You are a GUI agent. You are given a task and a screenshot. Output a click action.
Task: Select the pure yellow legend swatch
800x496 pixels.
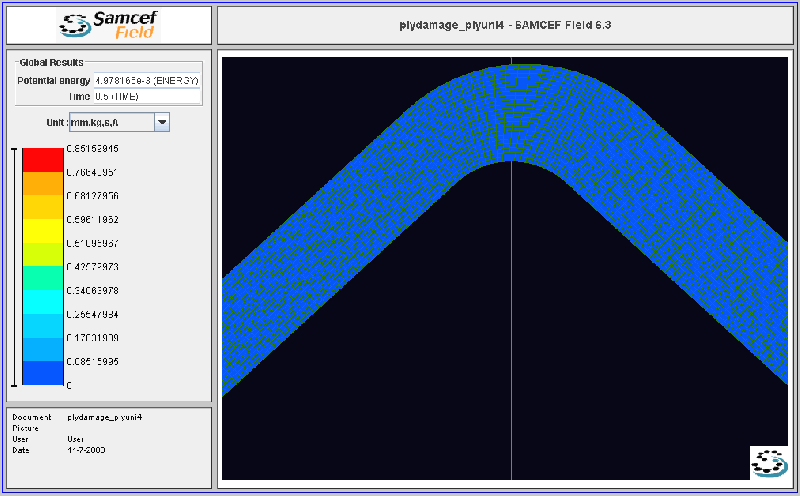coord(43,231)
